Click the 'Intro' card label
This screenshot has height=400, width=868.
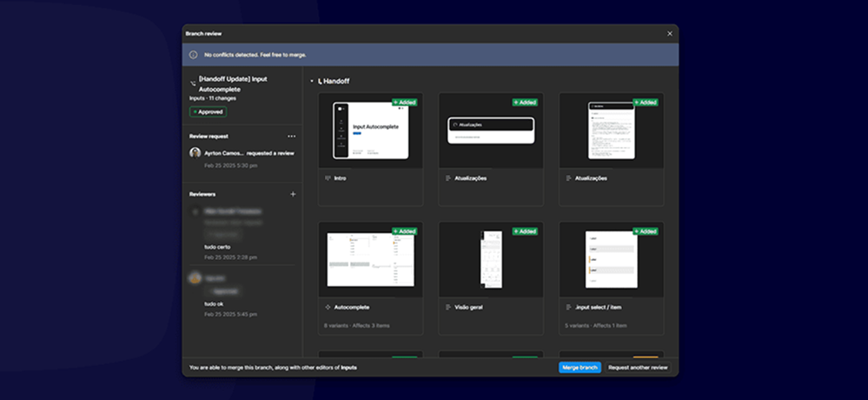pyautogui.click(x=341, y=178)
